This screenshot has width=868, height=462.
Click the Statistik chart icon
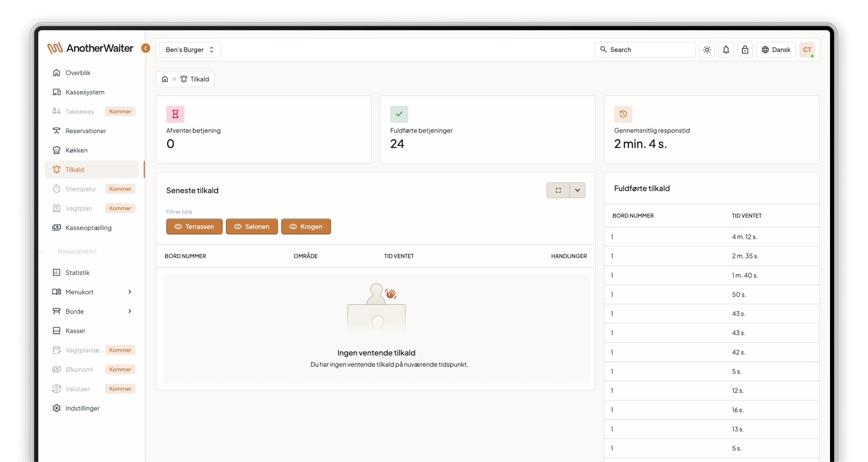(x=57, y=273)
